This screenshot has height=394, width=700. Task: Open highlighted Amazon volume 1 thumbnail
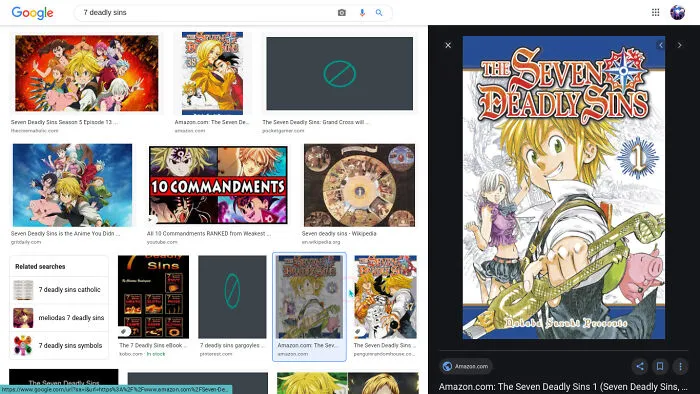pyautogui.click(x=309, y=297)
